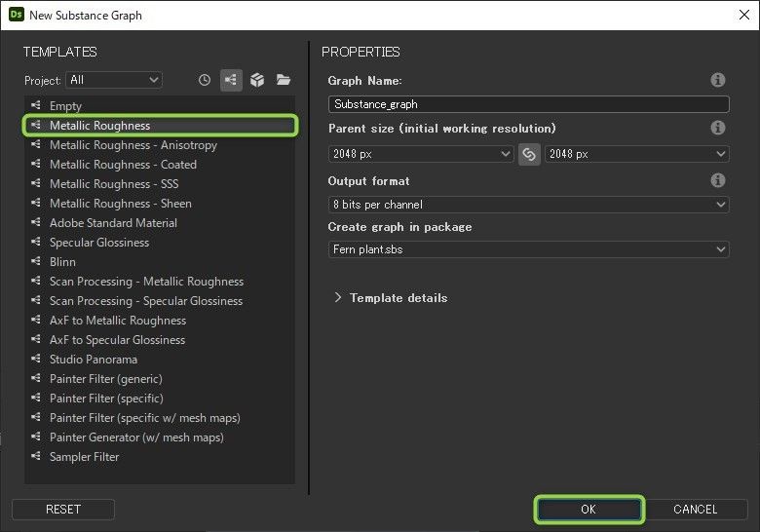
Task: Select the Empty template
Action: click(160, 105)
